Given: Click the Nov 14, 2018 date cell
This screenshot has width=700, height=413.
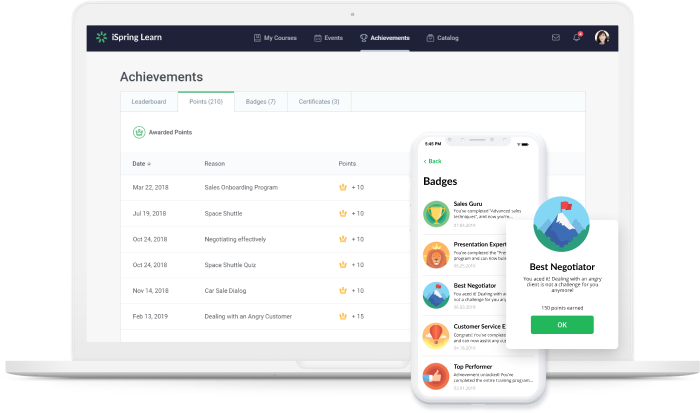Looking at the screenshot, I should 150,291.
